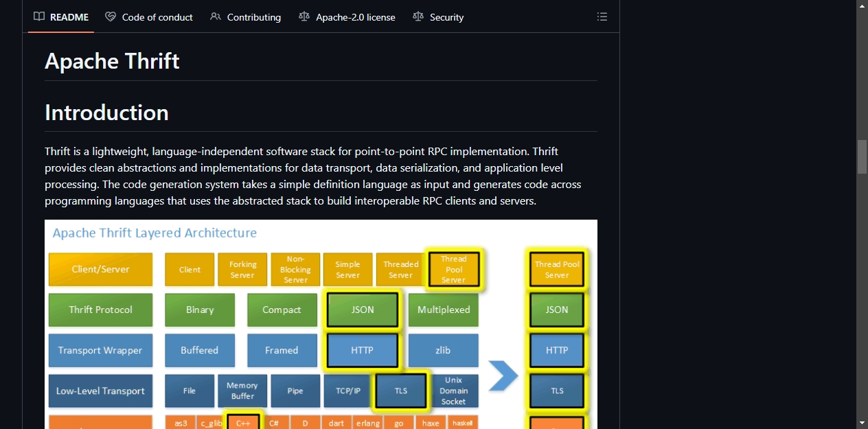
Task: Switch to the README tab
Action: coord(61,16)
